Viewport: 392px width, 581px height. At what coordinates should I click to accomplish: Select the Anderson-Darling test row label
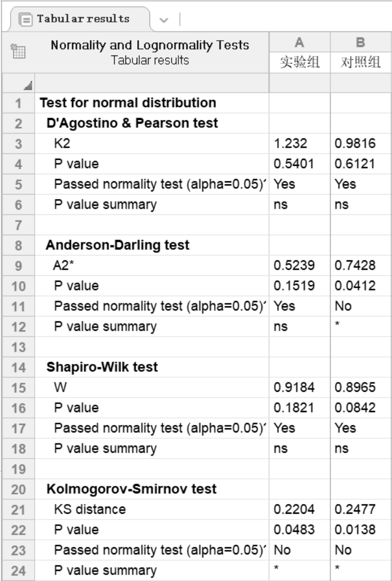click(x=117, y=245)
